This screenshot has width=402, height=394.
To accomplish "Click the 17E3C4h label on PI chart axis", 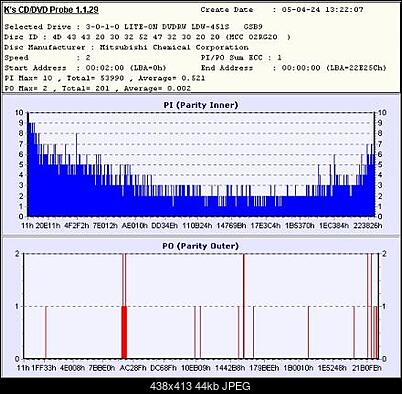I will 266,226.
